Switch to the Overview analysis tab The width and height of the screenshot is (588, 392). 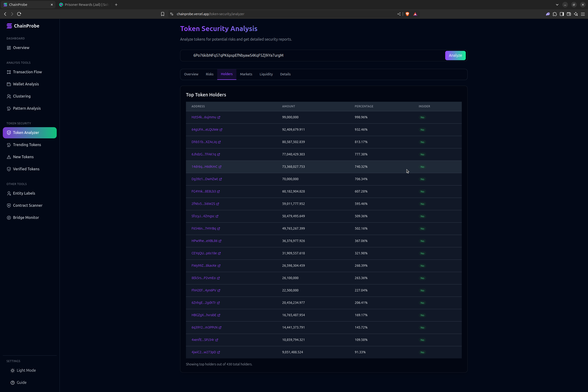click(x=191, y=74)
